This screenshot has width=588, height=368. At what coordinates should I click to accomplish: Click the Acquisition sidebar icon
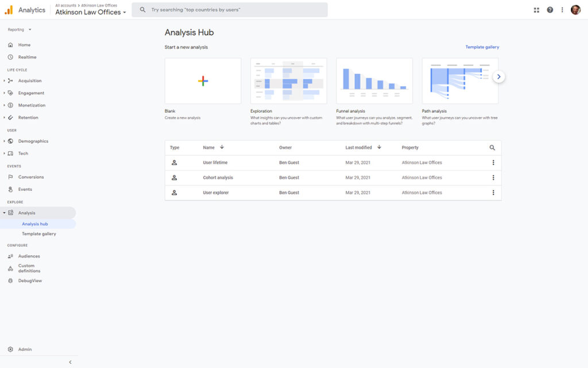10,80
